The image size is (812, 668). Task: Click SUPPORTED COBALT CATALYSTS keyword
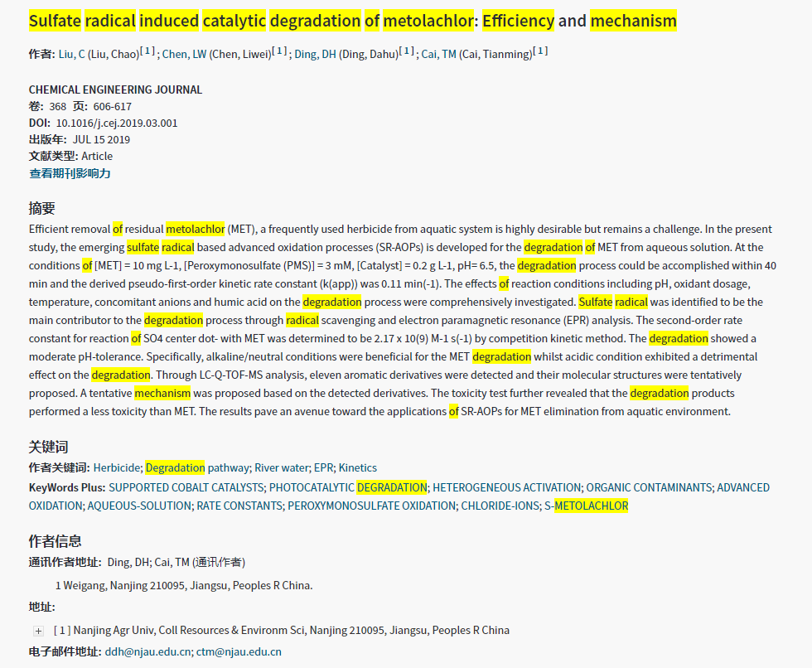pos(186,487)
